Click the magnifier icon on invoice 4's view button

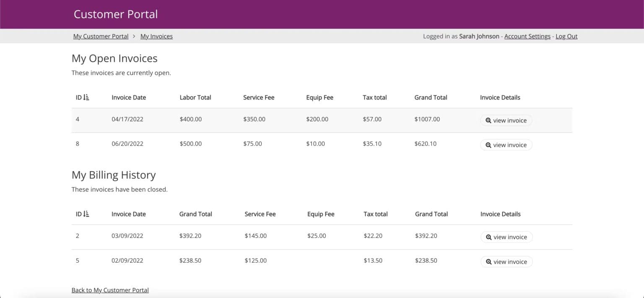tap(488, 120)
